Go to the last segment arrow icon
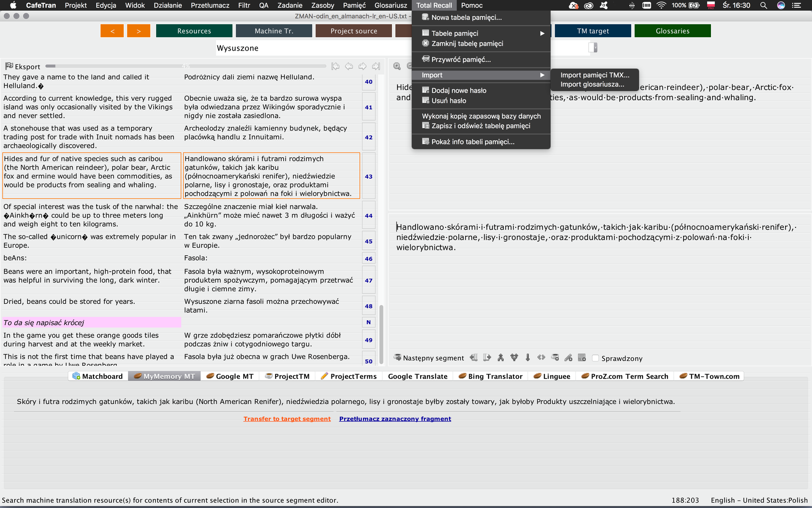The height and width of the screenshot is (508, 812). pos(376,66)
